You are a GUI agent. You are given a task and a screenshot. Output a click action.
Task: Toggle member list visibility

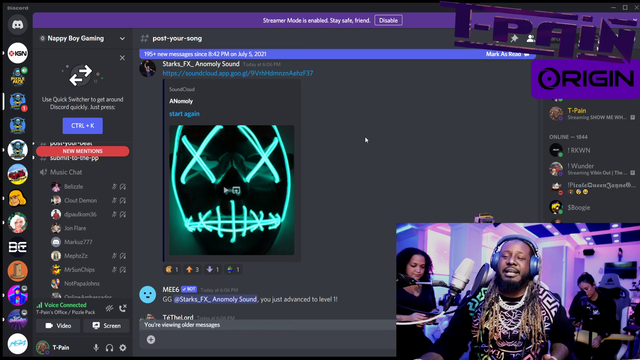(x=531, y=38)
